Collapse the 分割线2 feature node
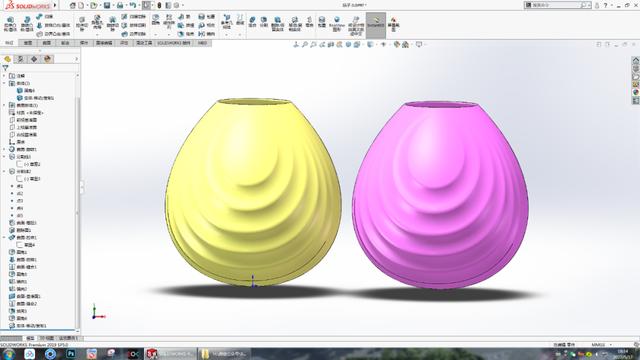 (4, 171)
